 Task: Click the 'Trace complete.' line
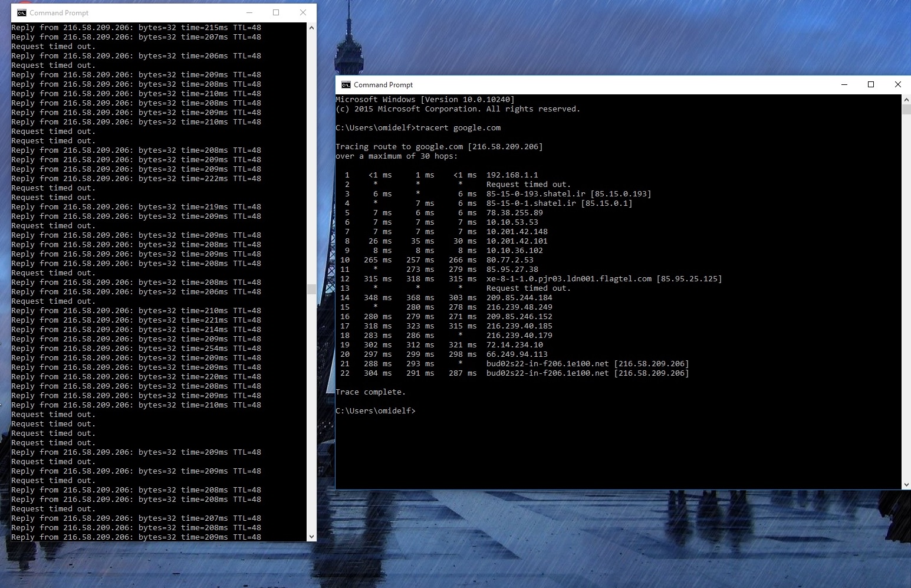(371, 392)
